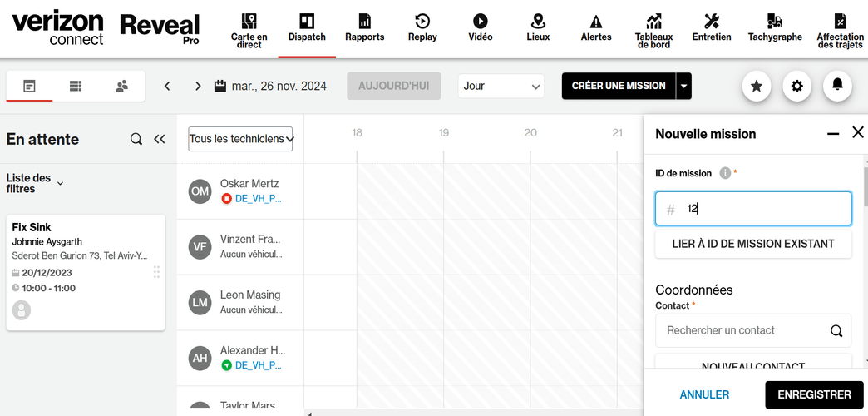Click the calendar date picker icon
The image size is (868, 416).
tap(220, 86)
